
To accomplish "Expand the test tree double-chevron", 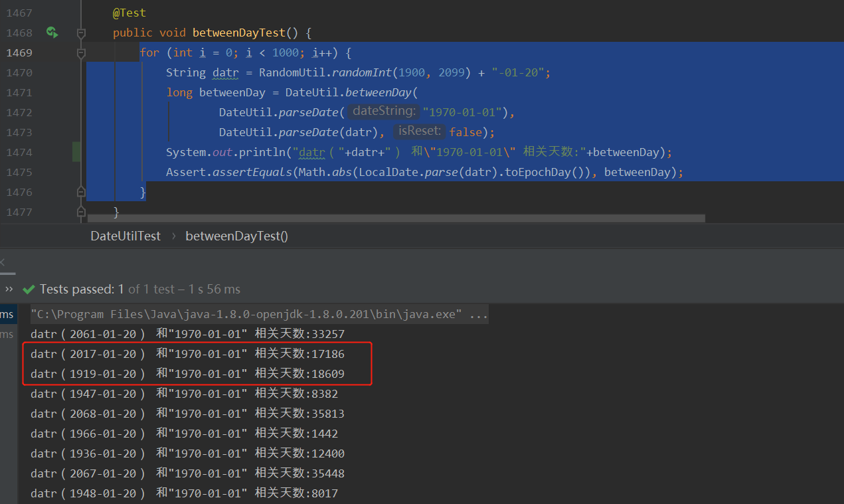I will click(9, 289).
